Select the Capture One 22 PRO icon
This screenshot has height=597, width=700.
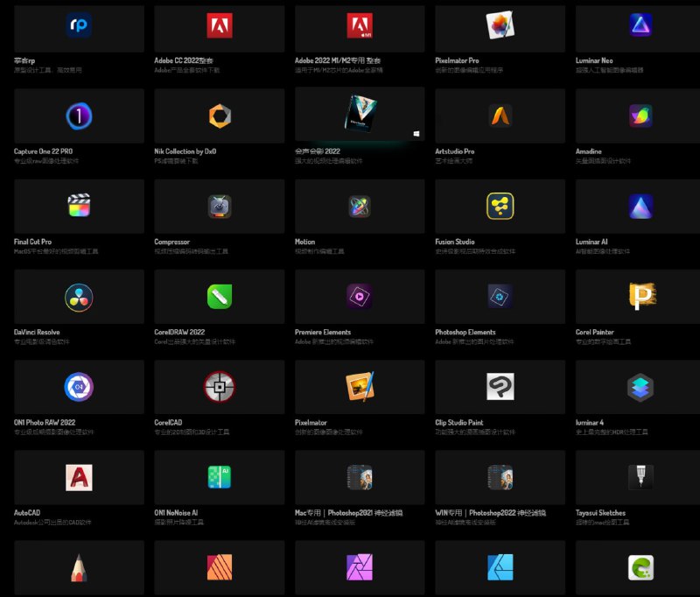80,116
